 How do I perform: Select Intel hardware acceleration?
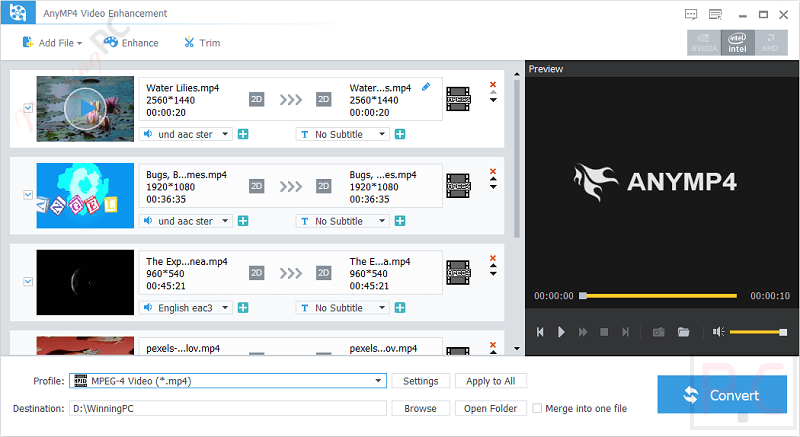(737, 43)
